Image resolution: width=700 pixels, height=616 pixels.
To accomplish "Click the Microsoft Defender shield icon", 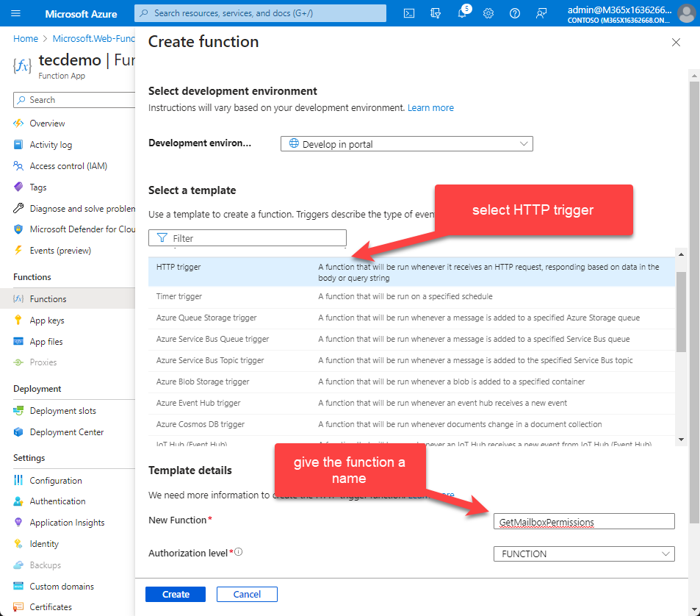I will pyautogui.click(x=18, y=229).
